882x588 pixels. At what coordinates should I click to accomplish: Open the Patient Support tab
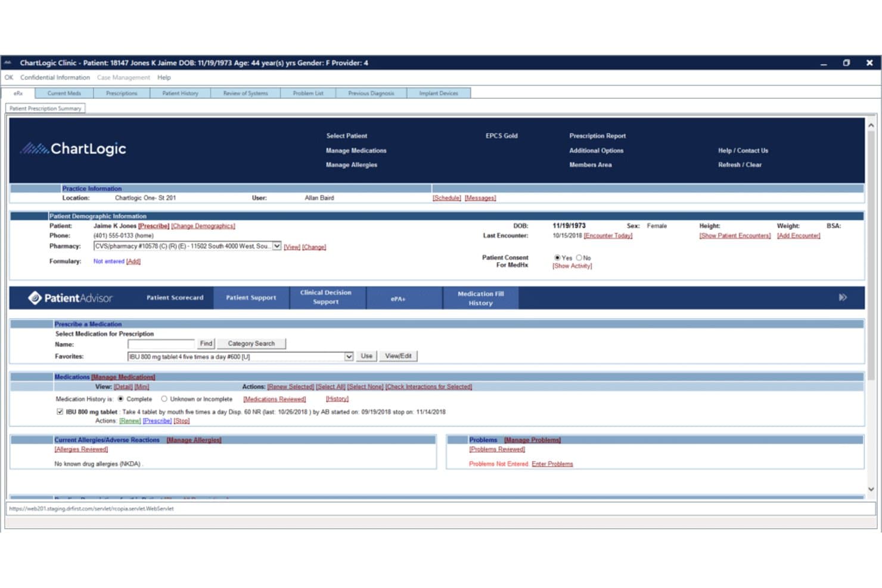[x=251, y=298]
